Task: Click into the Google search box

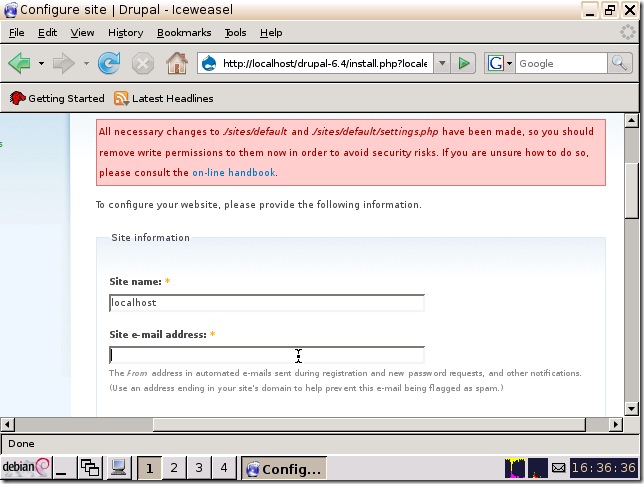Action: pos(561,63)
